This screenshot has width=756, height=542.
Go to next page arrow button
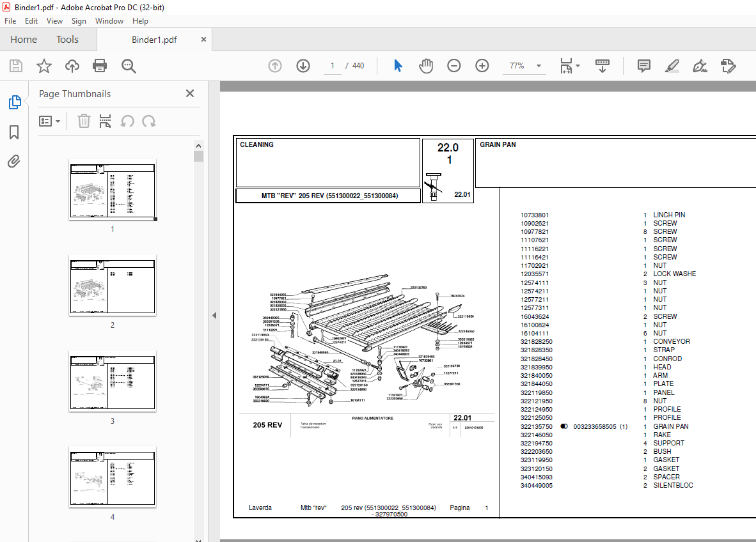pyautogui.click(x=303, y=66)
